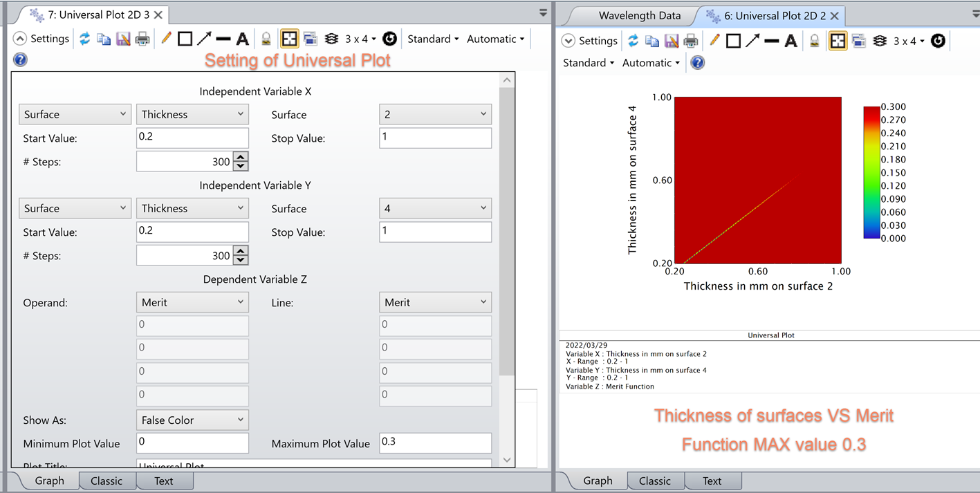The image size is (980, 493).
Task: Copy window contents in Universal Plot 2D 2
Action: (652, 41)
